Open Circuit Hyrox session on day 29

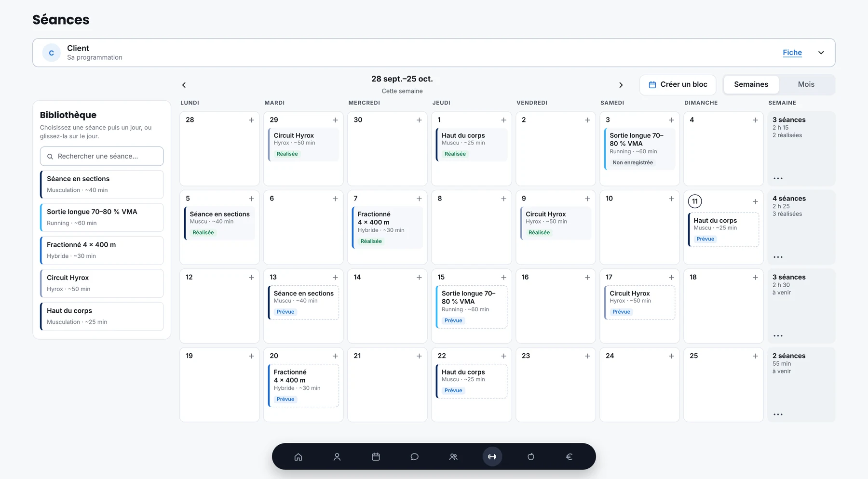[303, 145]
